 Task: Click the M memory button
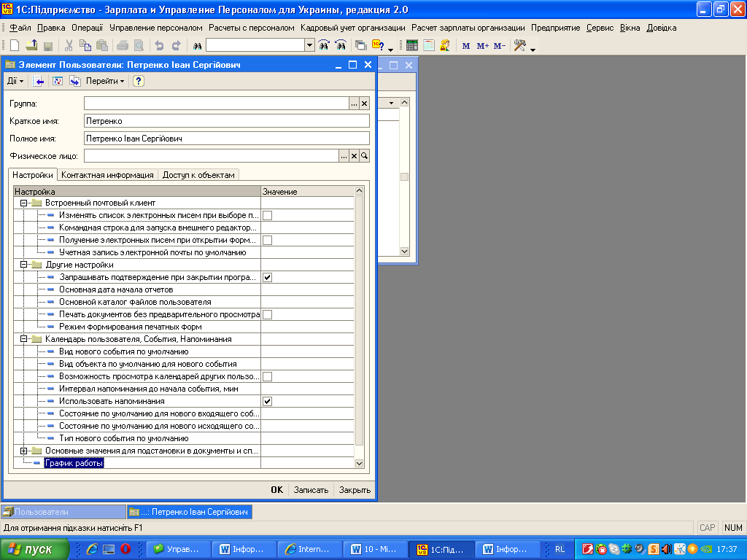[x=466, y=46]
